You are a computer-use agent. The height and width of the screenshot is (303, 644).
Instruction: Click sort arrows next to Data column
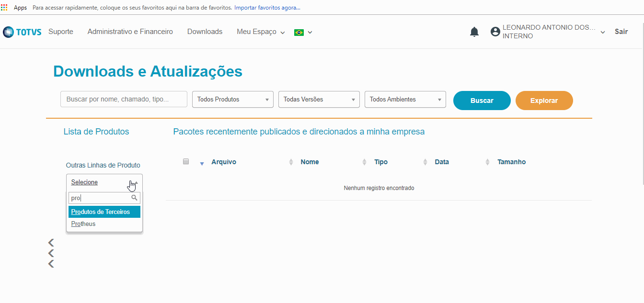[425, 162]
